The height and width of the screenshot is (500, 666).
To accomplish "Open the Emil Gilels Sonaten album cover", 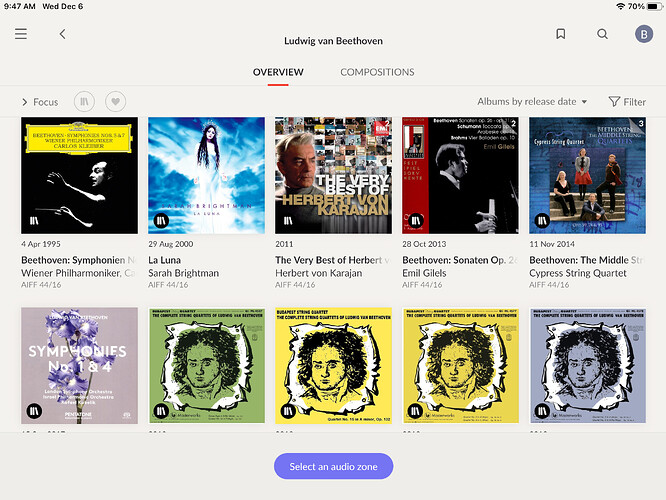I will (x=460, y=175).
